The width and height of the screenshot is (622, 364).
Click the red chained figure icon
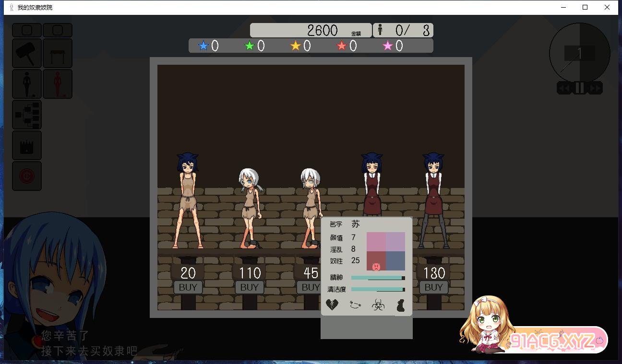tap(58, 84)
